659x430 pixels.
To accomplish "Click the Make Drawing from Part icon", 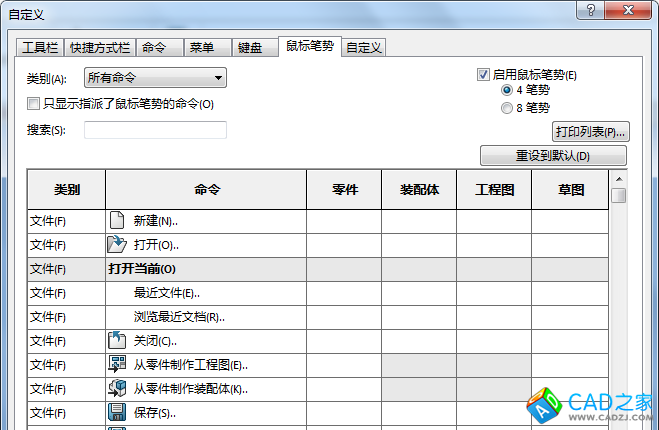I will click(118, 365).
